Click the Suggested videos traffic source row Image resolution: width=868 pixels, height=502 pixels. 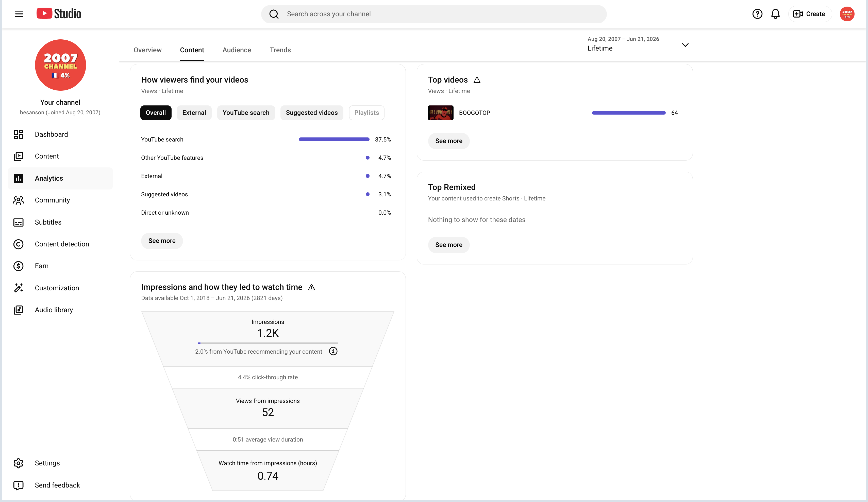point(266,194)
